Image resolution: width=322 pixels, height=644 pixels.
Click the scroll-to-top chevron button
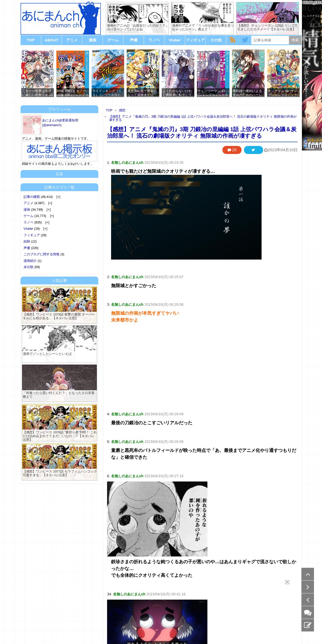(x=308, y=574)
